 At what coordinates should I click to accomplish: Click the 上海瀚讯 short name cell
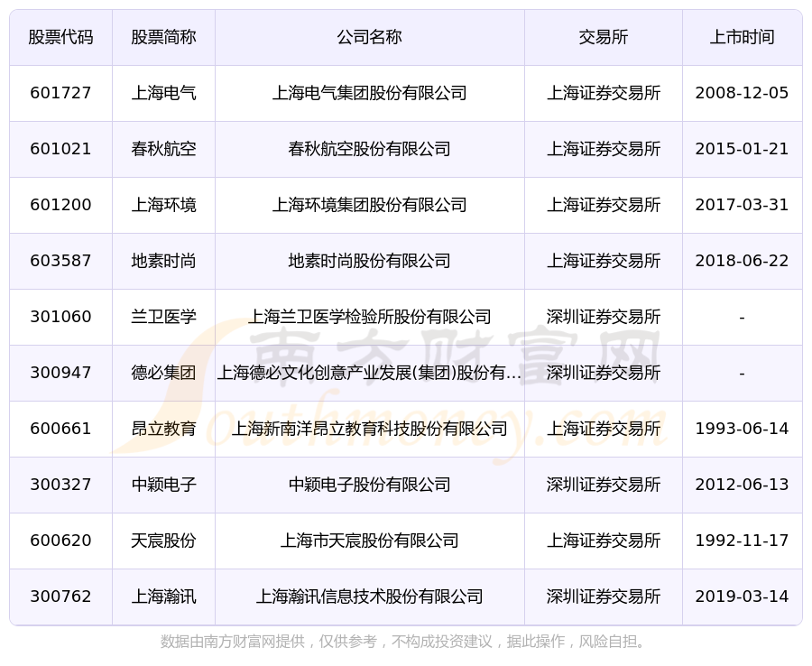click(163, 597)
